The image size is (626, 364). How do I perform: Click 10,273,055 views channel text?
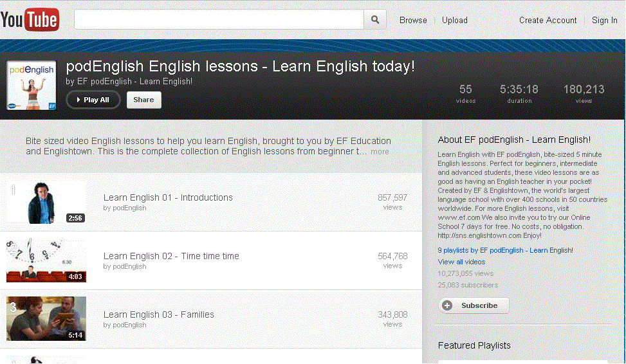pyautogui.click(x=466, y=273)
